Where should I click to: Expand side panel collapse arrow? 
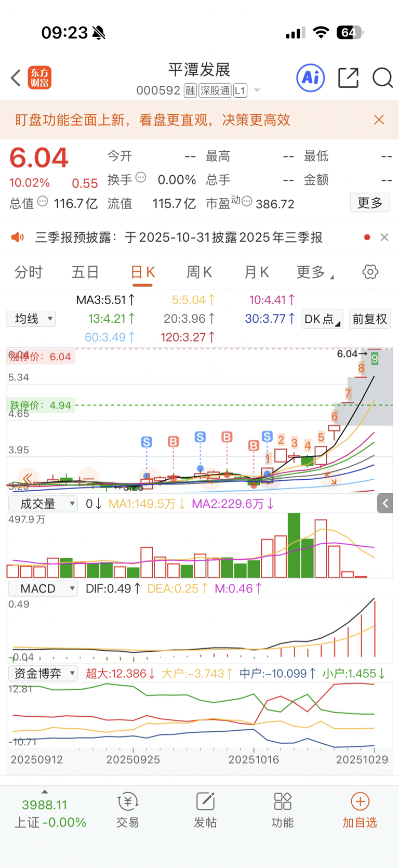coord(385,503)
